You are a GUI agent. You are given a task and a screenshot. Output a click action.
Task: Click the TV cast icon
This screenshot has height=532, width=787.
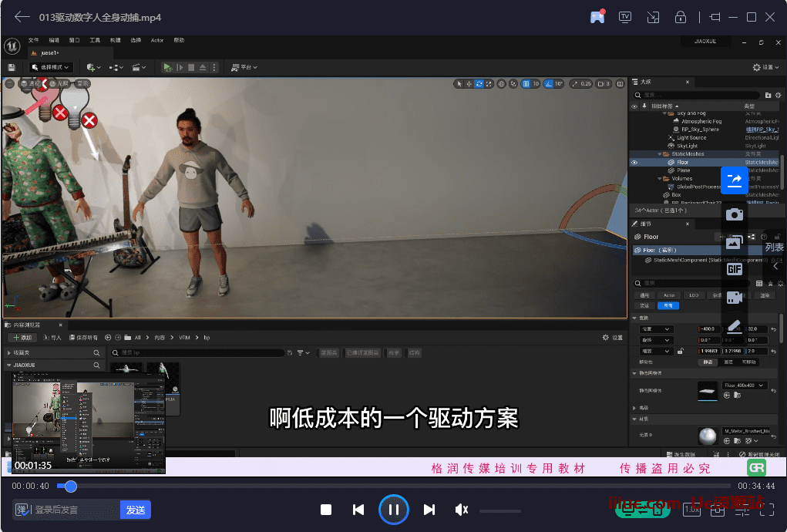[625, 17]
